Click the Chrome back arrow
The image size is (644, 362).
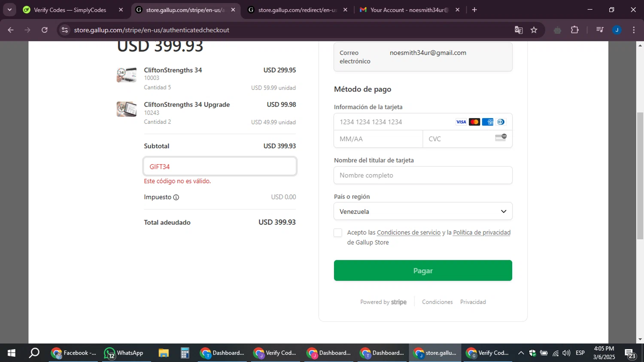(x=11, y=30)
